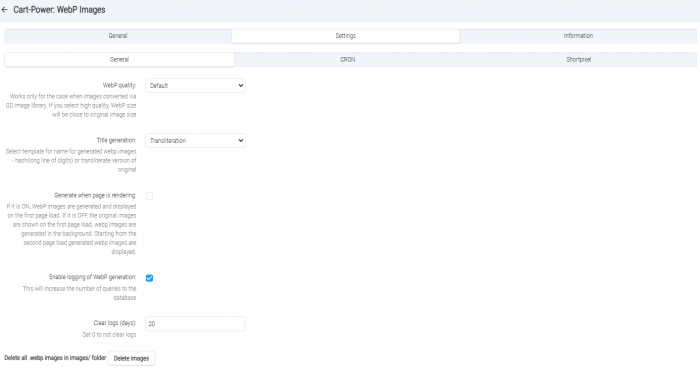
Task: Click the 'Enable logging of WebP generation' label
Action: point(92,277)
